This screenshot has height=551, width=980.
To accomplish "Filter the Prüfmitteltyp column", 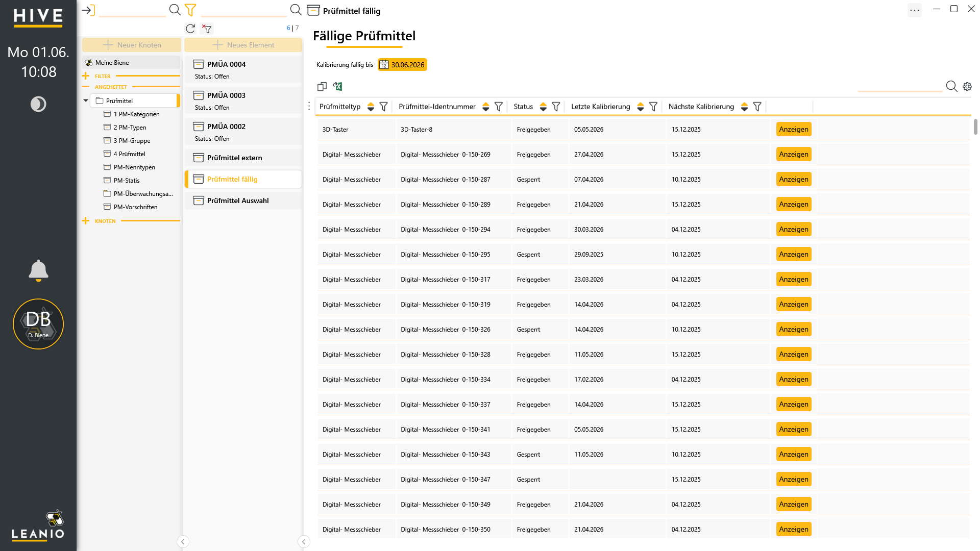I will click(x=384, y=107).
